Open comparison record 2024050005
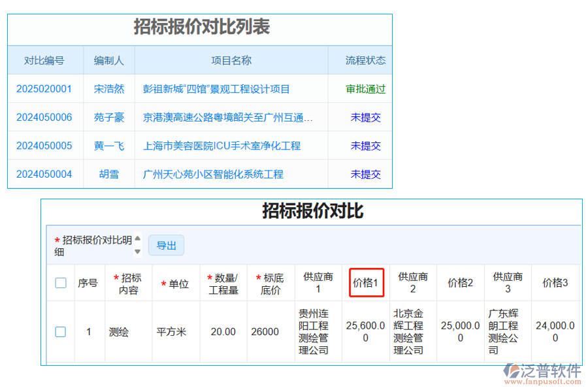The width and height of the screenshot is (588, 392). coord(44,146)
